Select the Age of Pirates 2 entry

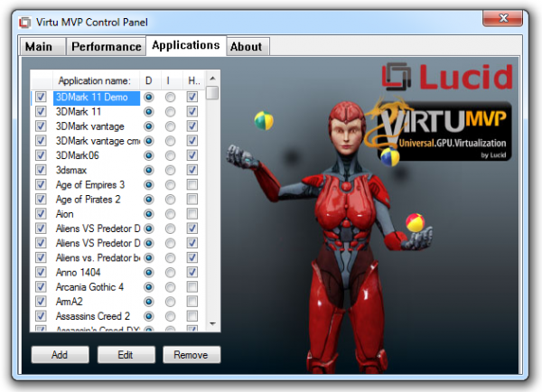coord(89,199)
